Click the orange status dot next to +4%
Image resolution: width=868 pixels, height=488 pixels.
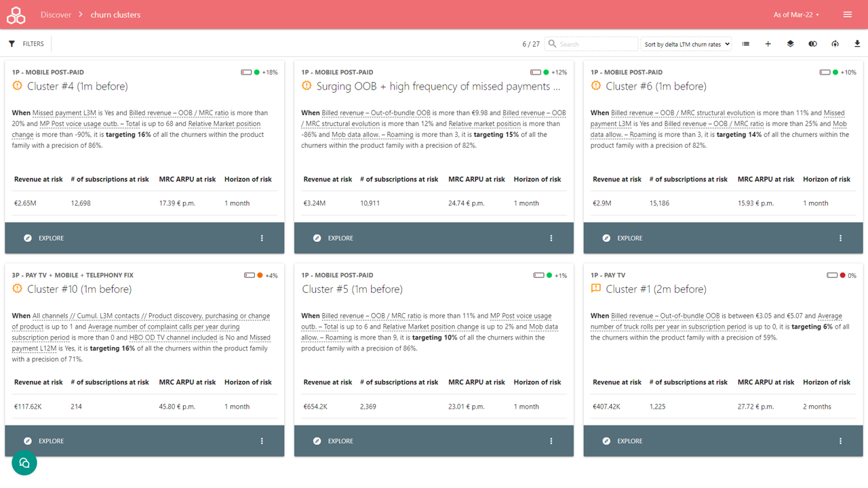[x=260, y=276]
